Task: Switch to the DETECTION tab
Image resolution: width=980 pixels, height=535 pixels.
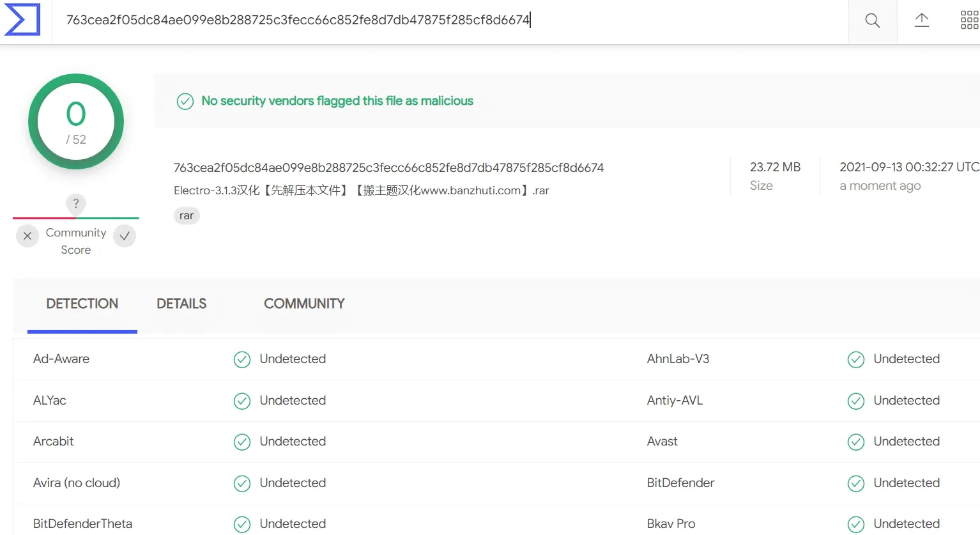Action: pos(82,304)
